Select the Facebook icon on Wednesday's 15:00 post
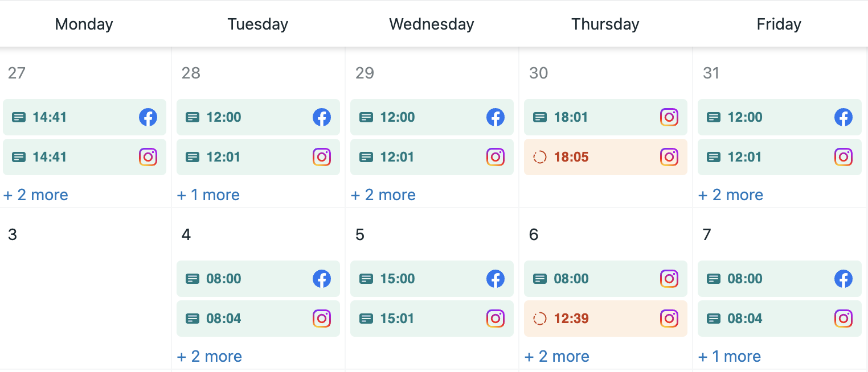This screenshot has height=372, width=868. coord(496,279)
